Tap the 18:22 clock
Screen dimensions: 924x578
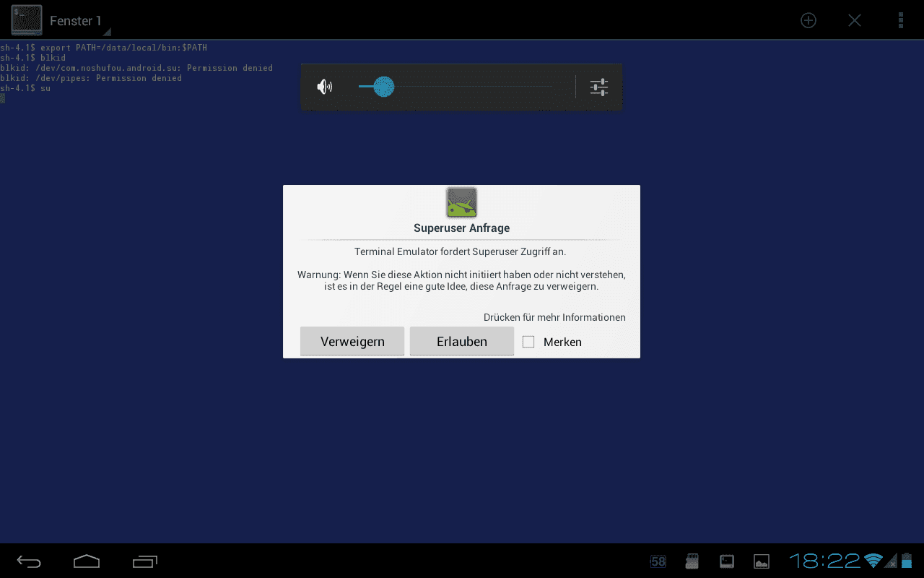click(824, 561)
